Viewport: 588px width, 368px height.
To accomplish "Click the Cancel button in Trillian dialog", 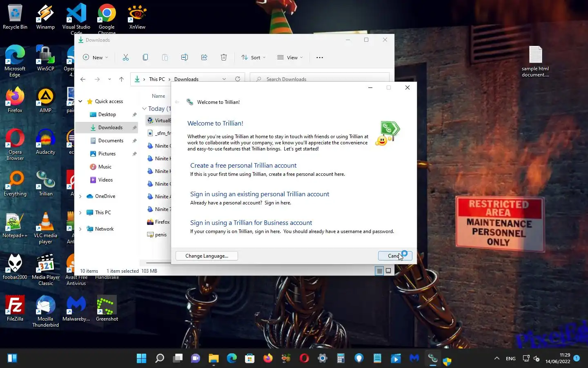I will coord(395,256).
